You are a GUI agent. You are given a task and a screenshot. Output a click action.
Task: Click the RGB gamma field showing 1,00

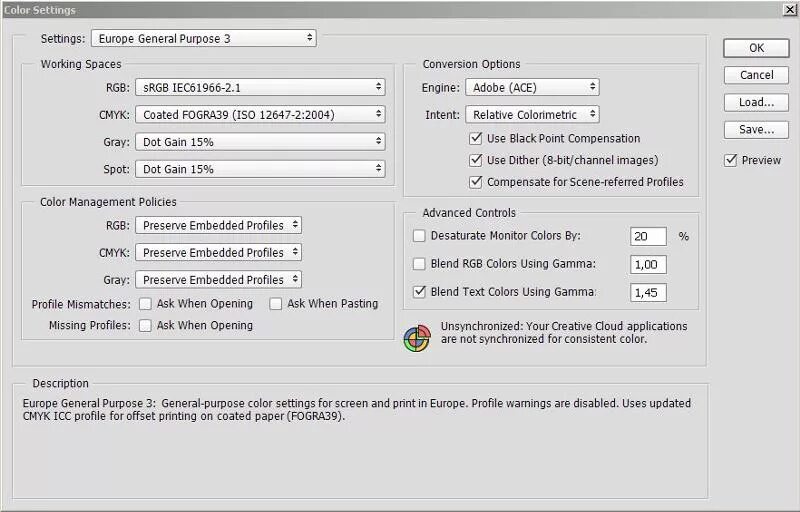648,264
